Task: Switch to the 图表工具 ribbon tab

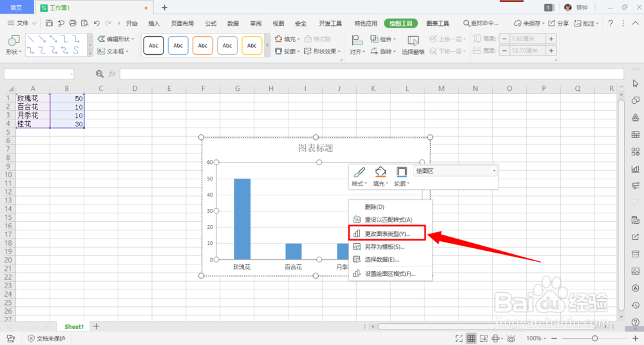Action: [x=437, y=23]
